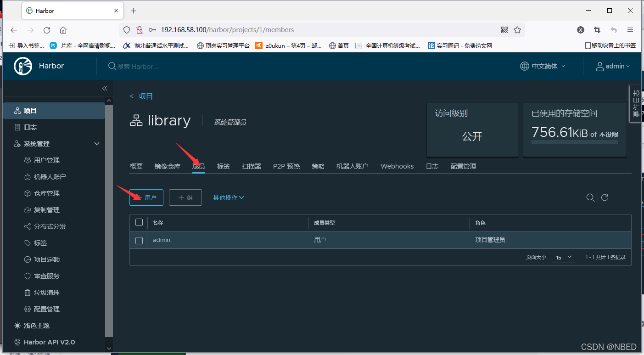Viewport: 644px width, 355px height.
Task: Switch to the project 机器人账户 tab
Action: point(353,166)
